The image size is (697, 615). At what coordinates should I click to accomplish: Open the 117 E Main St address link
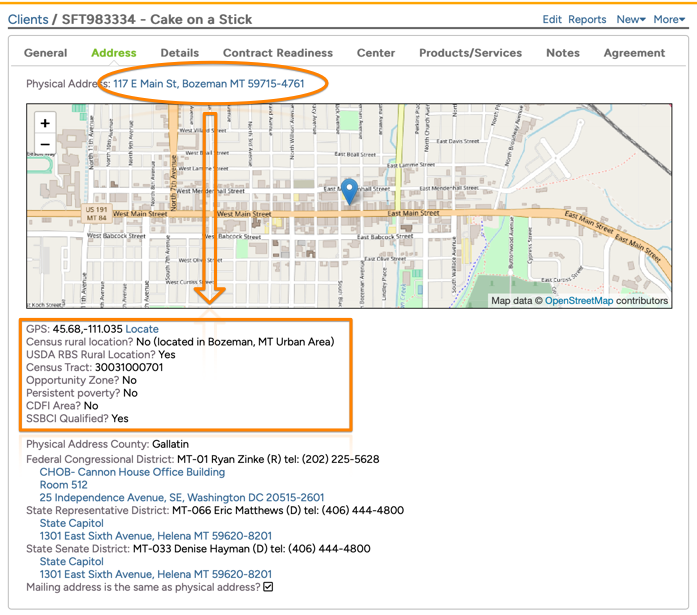click(209, 84)
